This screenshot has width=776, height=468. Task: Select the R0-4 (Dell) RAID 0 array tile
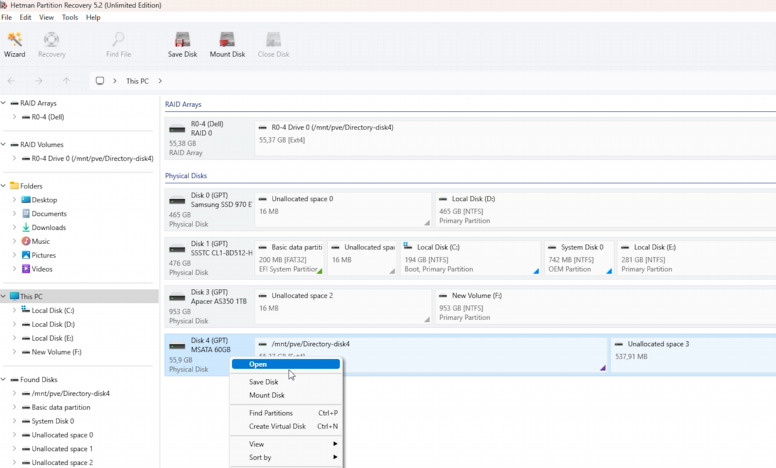[209, 138]
